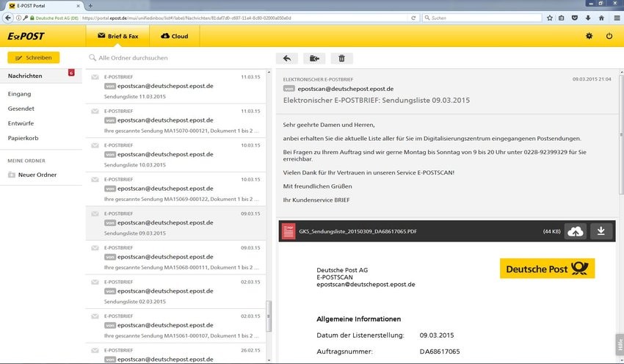Open message Sendungsliste 11.03.2015
Image resolution: width=624 pixels, height=364 pixels.
click(x=175, y=87)
